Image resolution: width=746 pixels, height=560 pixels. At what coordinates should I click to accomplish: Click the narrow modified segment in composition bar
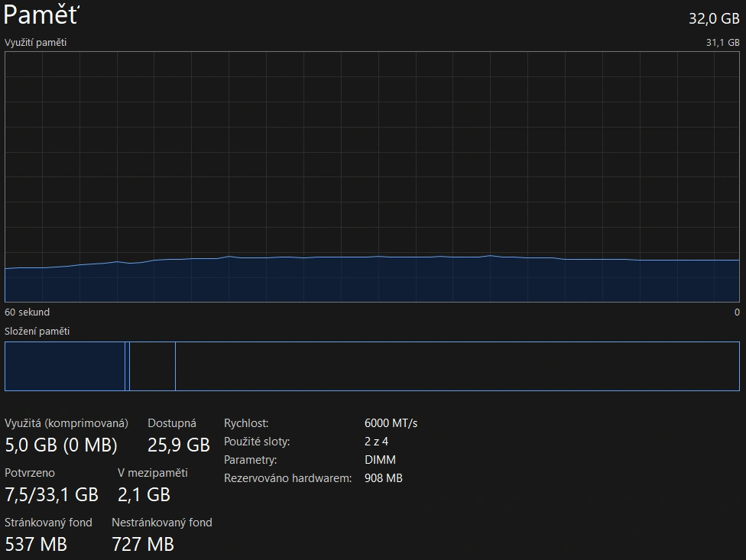tap(128, 366)
